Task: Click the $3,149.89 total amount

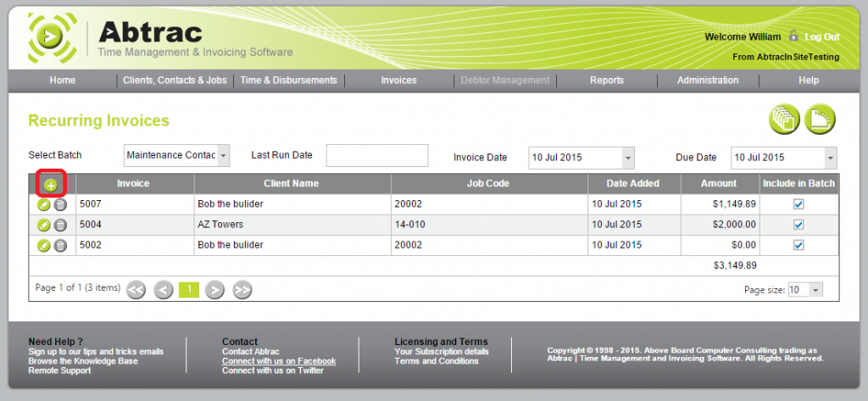Action: (735, 265)
